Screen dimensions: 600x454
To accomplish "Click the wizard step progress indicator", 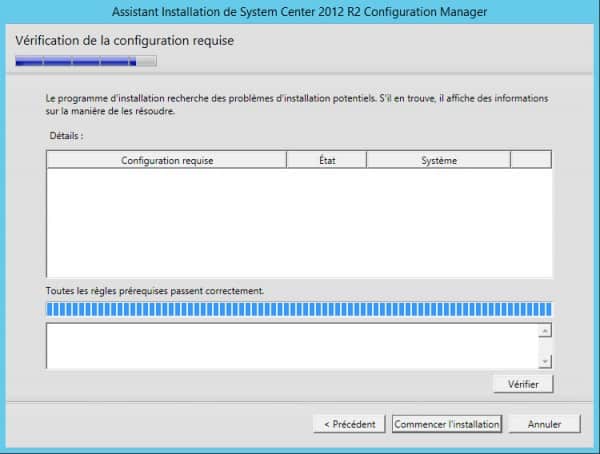I will tap(85, 62).
